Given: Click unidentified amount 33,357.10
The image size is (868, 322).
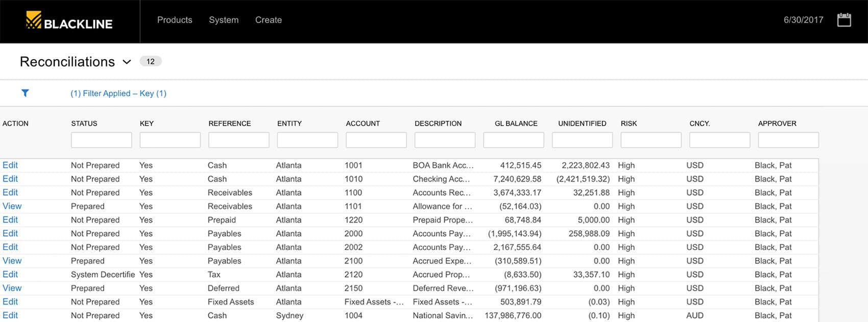Looking at the screenshot, I should 591,275.
